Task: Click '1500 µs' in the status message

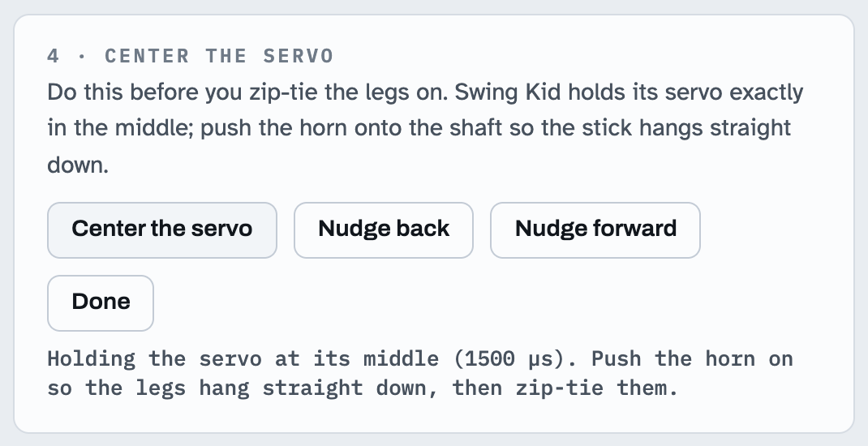Action: click(x=509, y=358)
